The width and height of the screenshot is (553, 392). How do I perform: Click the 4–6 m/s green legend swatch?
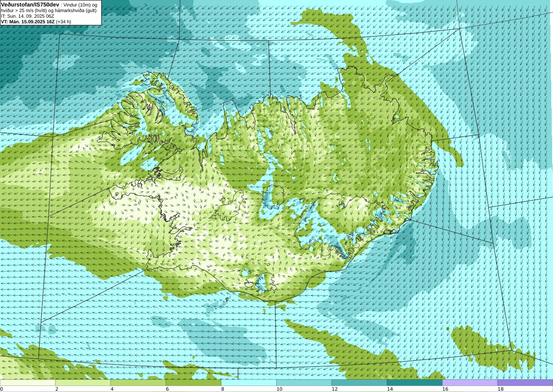click(x=138, y=383)
